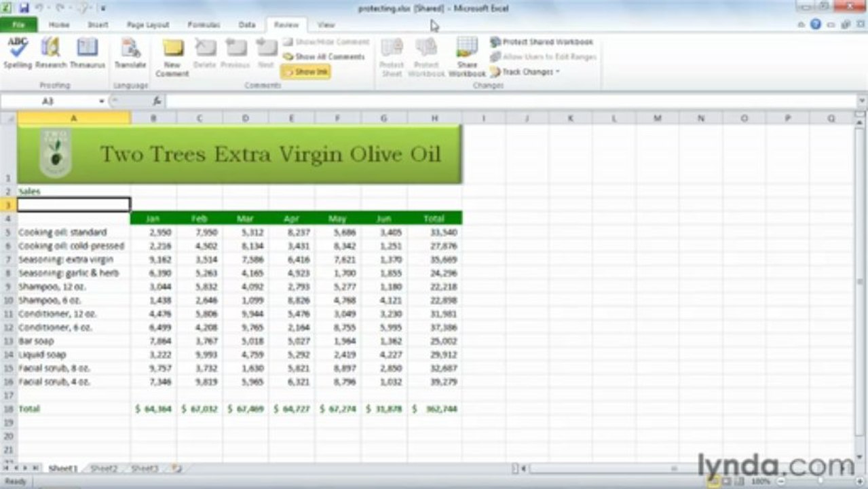The image size is (868, 489).
Task: Select row 18 header
Action: [8, 409]
